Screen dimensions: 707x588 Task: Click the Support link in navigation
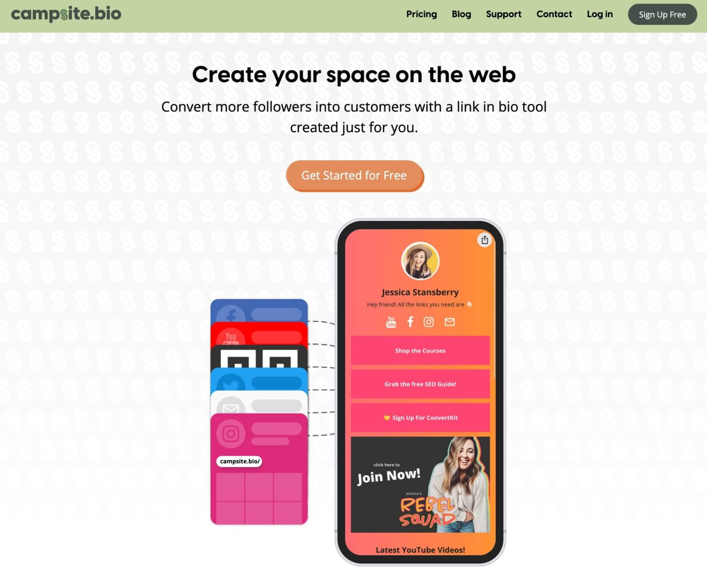pos(504,14)
